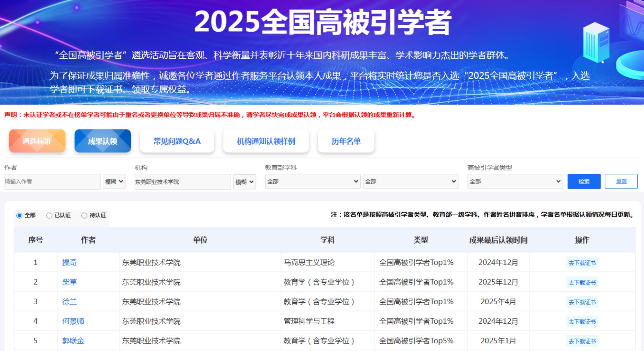Switch to the 成果认领 tab
Viewport: 644px width, 351px height.
103,141
